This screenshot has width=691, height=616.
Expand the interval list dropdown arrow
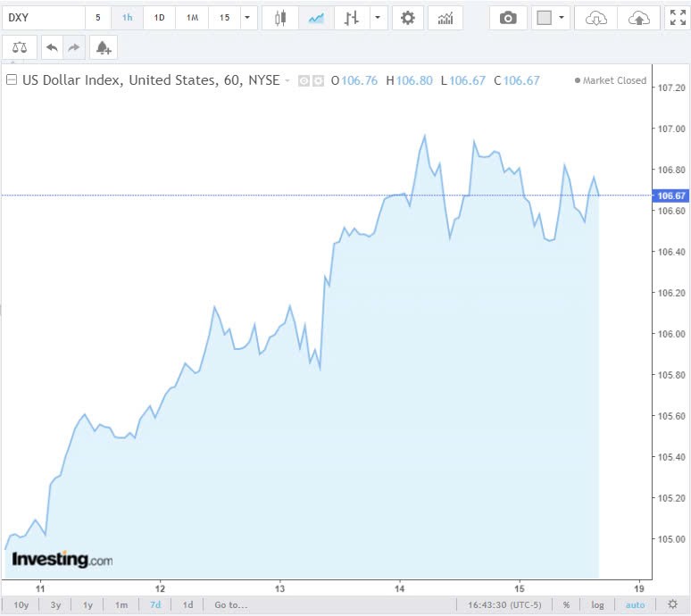247,18
